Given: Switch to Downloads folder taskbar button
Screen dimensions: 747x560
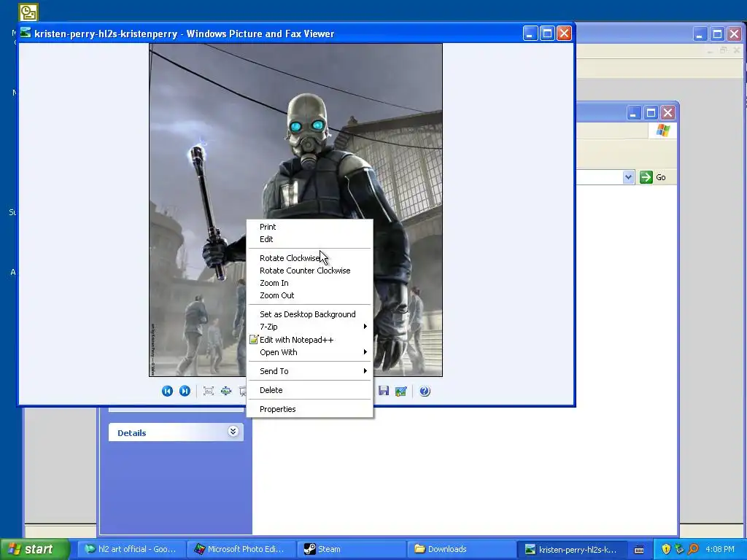Looking at the screenshot, I should (460, 549).
